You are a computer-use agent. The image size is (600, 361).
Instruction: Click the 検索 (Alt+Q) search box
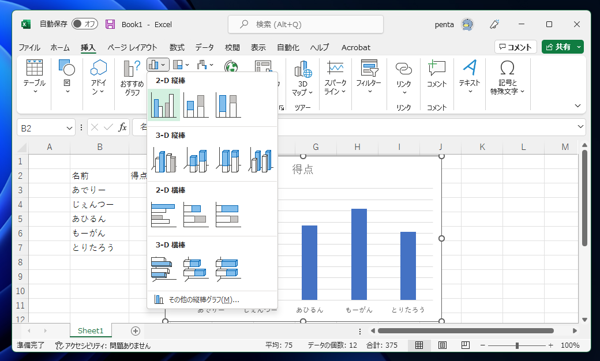coord(306,25)
